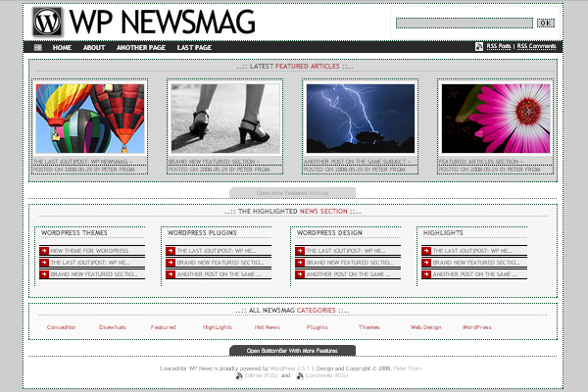Click red arrow beside first WordPress Design post

pos(299,251)
